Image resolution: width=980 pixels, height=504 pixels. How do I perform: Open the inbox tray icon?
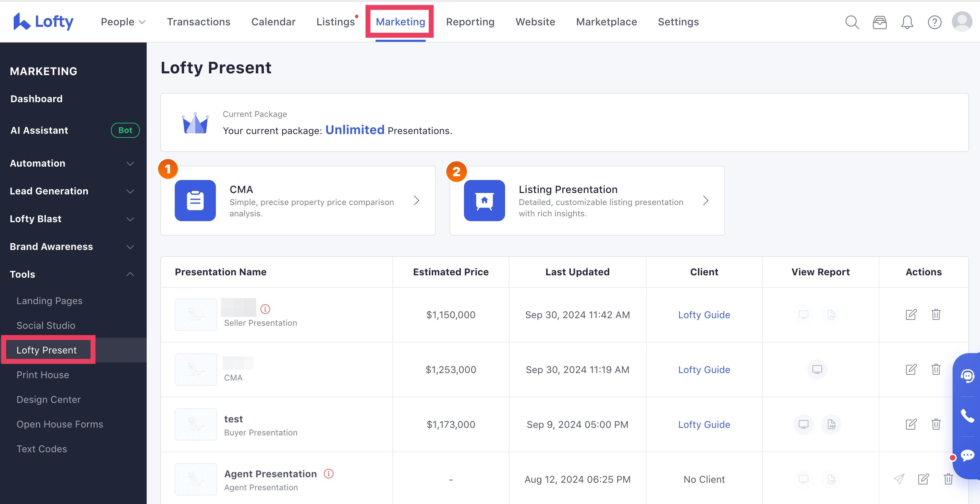(880, 22)
